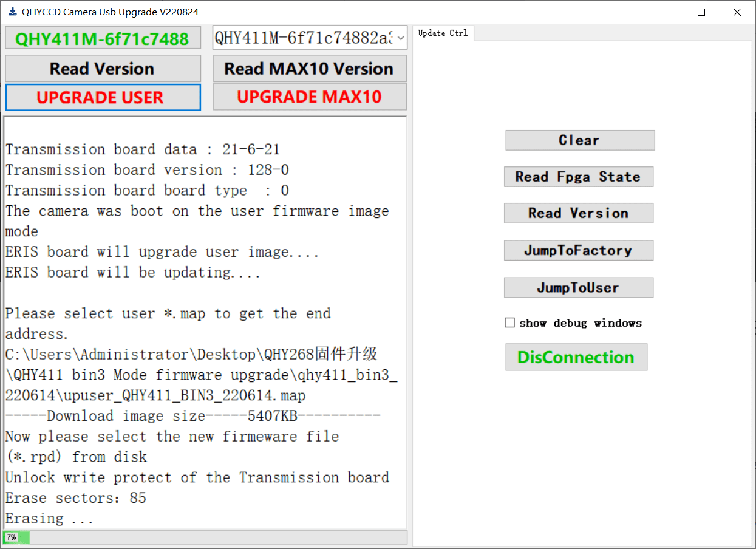Maximize the QHYCCD Camera Usb Upgrade window

point(701,12)
